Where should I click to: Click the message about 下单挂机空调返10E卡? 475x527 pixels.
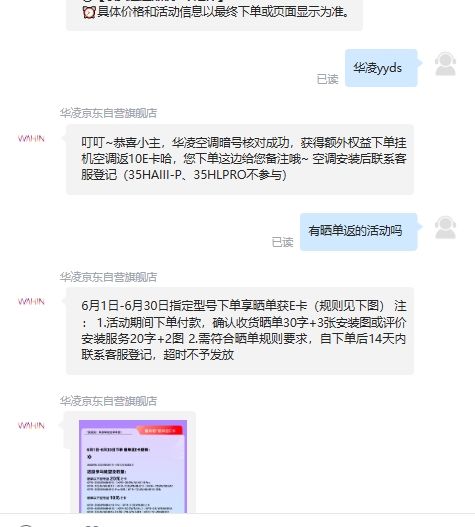[x=240, y=159]
